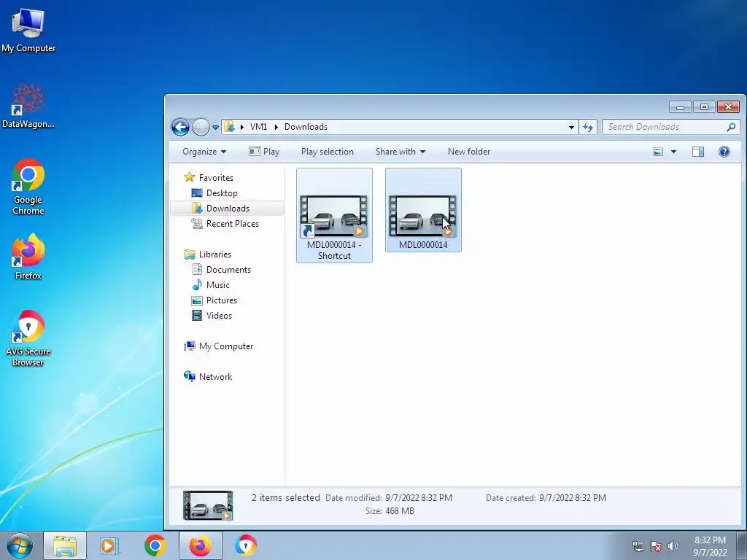747x560 pixels.
Task: Toggle the preview pane
Action: (x=698, y=152)
